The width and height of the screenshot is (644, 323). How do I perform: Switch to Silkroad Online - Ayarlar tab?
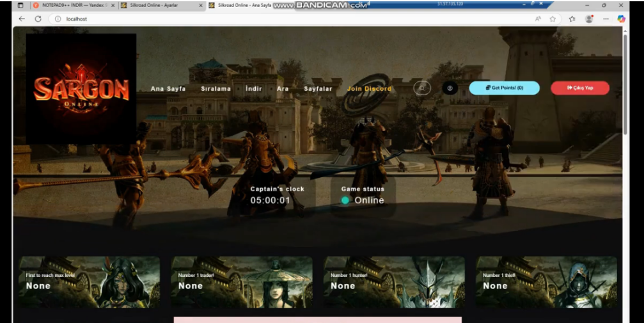pyautogui.click(x=161, y=5)
